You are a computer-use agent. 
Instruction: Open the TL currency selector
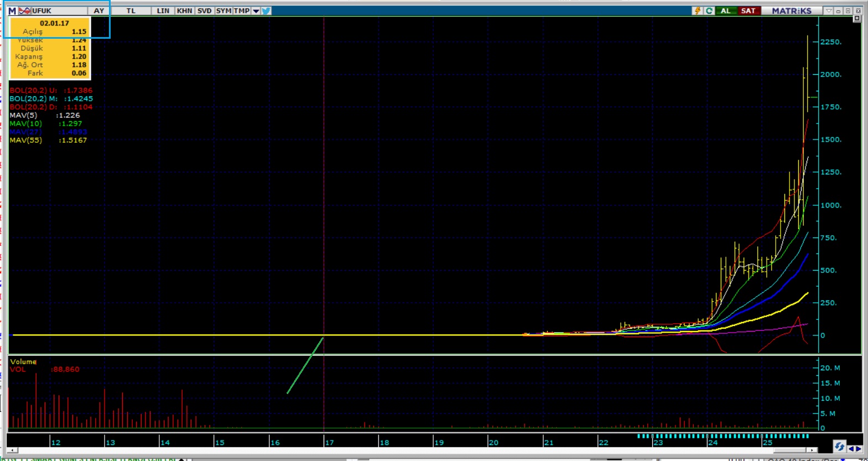tap(131, 11)
